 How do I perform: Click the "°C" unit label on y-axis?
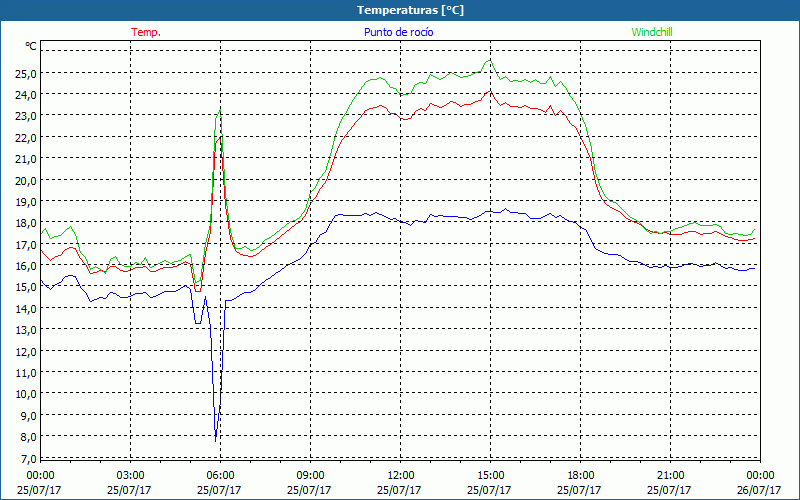point(31,46)
